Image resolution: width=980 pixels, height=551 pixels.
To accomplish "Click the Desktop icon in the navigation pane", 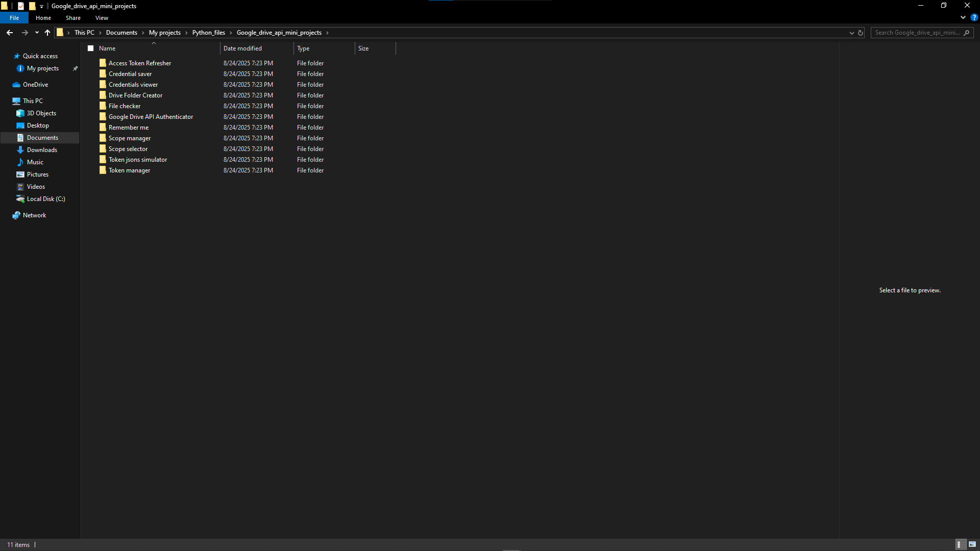I will point(20,126).
